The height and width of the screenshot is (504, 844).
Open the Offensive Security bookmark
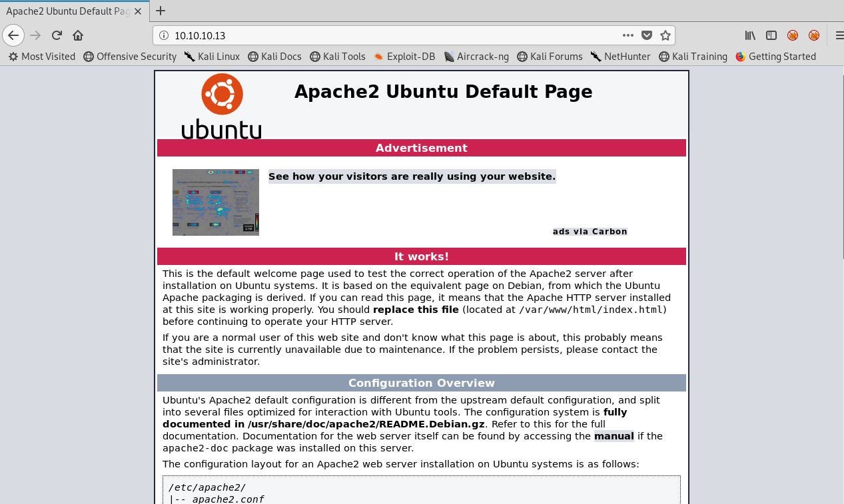click(130, 57)
